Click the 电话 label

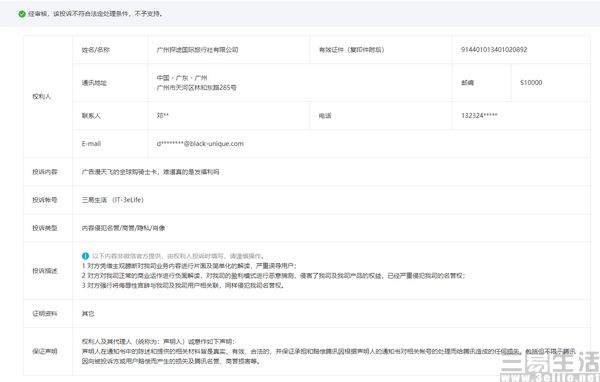pos(325,116)
